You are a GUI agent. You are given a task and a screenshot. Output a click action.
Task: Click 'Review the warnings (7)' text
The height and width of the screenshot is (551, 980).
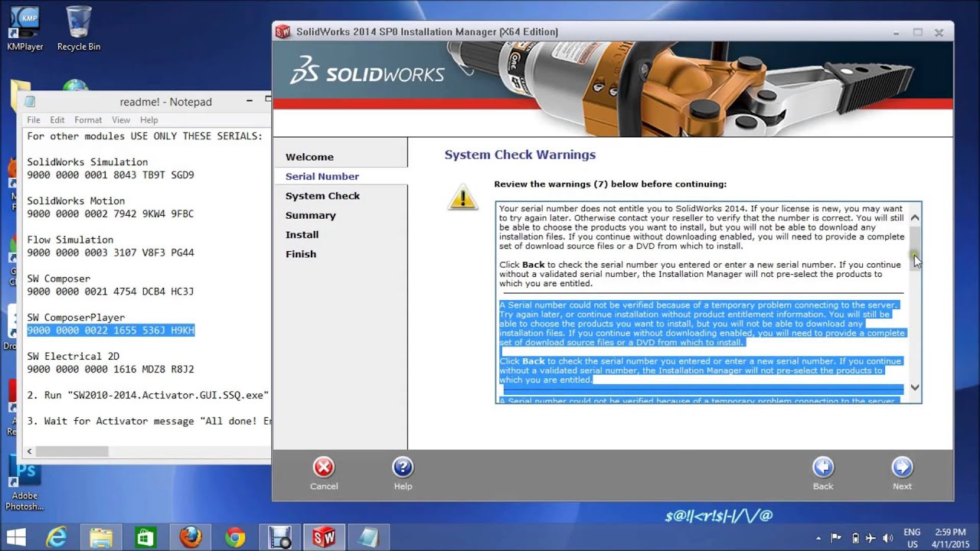tap(610, 184)
